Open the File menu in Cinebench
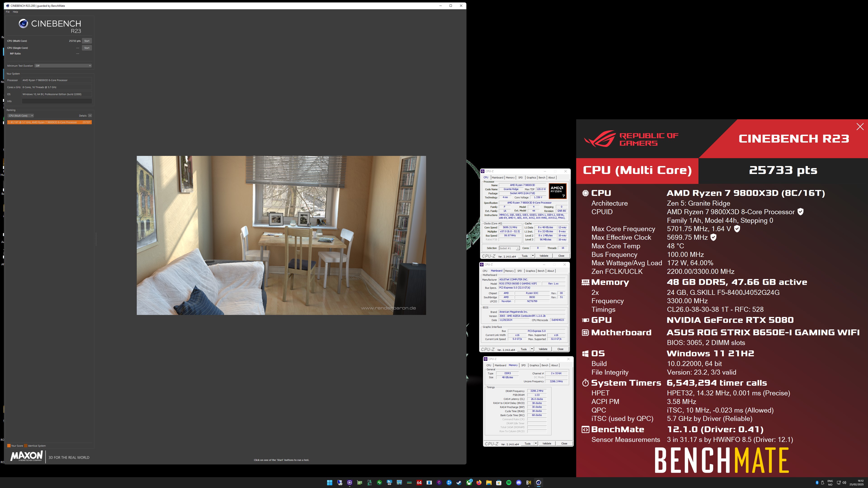The width and height of the screenshot is (868, 488). tap(8, 12)
